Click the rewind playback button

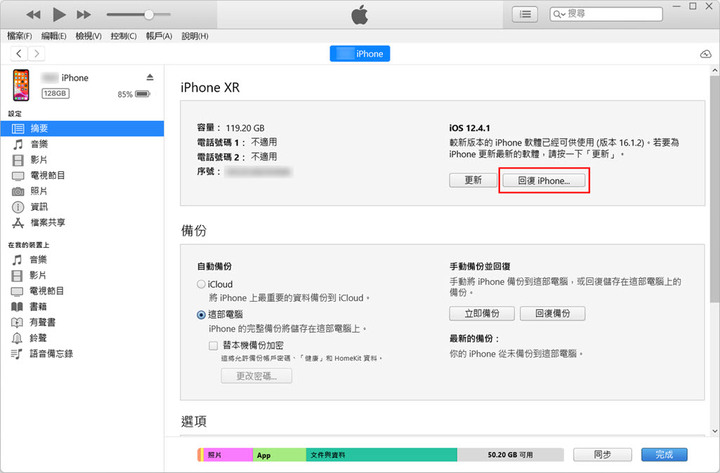pos(33,15)
